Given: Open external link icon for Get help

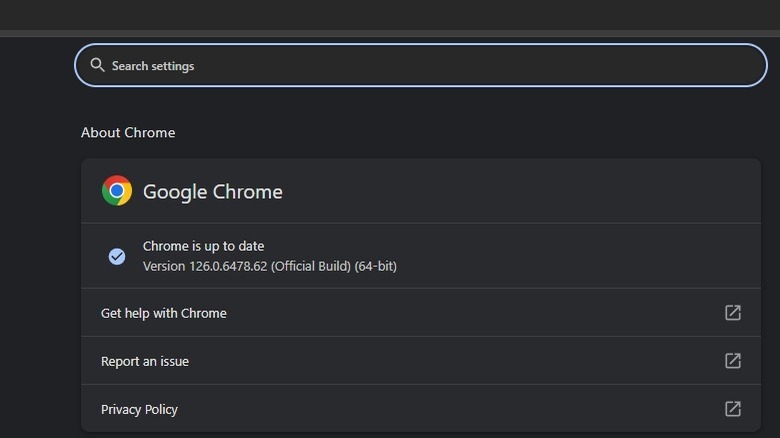Looking at the screenshot, I should coord(733,313).
